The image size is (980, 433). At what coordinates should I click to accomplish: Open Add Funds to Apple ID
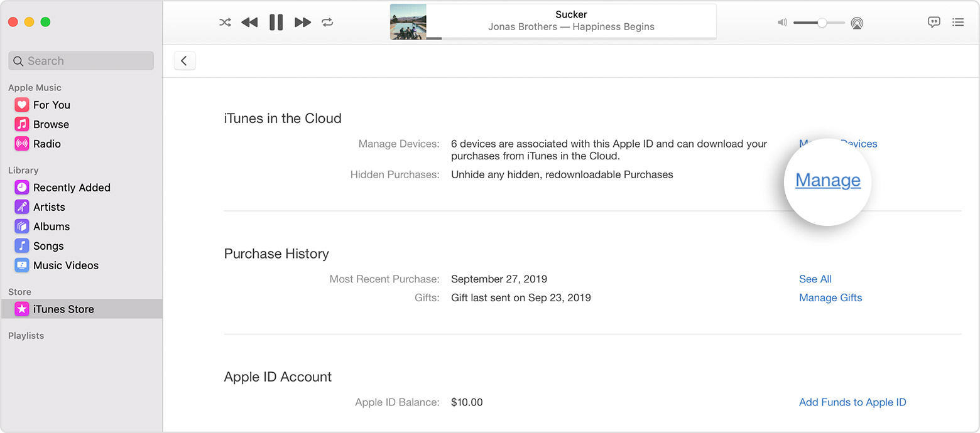(x=852, y=402)
